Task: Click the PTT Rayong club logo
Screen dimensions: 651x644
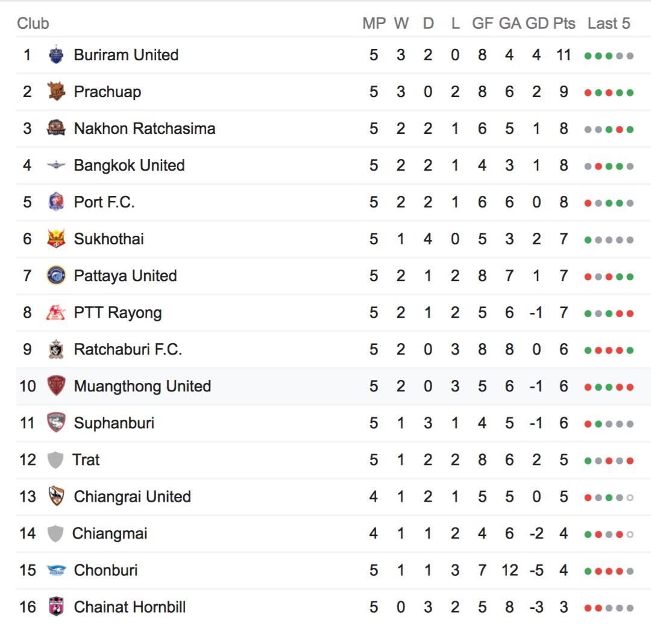Action: coord(56,312)
